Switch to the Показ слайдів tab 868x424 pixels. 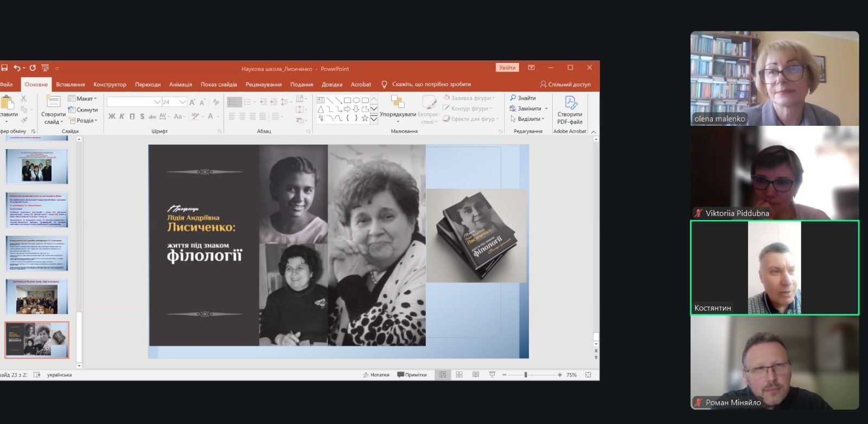[x=219, y=85]
